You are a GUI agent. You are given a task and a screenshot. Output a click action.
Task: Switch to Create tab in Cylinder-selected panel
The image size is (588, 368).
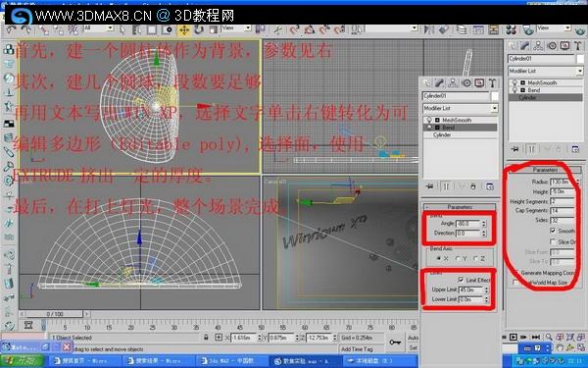point(512,46)
